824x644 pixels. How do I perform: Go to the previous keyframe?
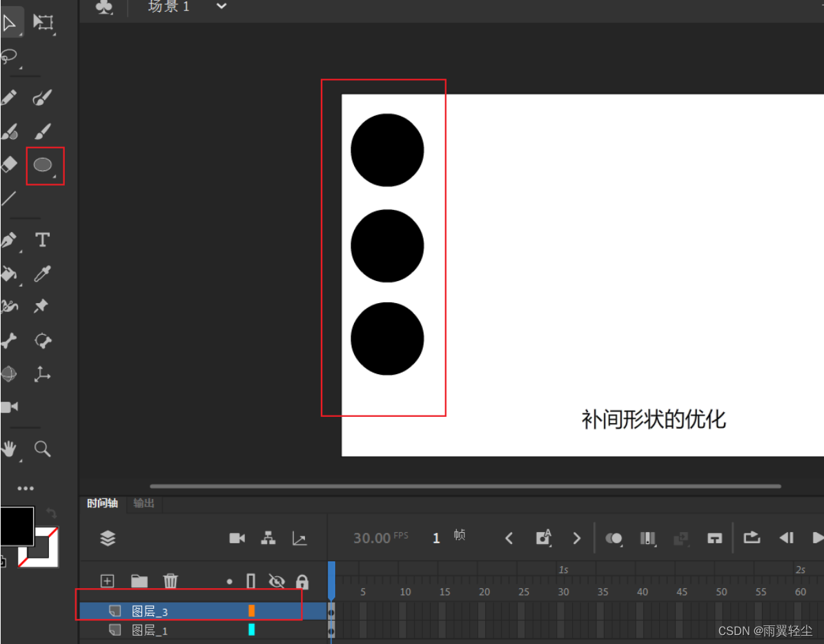[509, 538]
